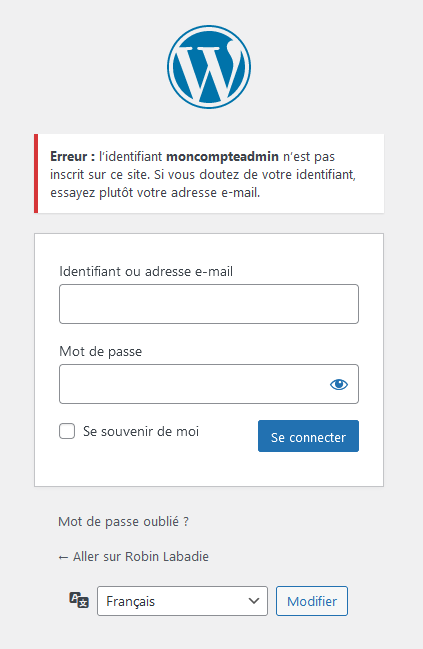Click the "Mot de passe" field label
Screen dimensions: 423x649
point(101,351)
